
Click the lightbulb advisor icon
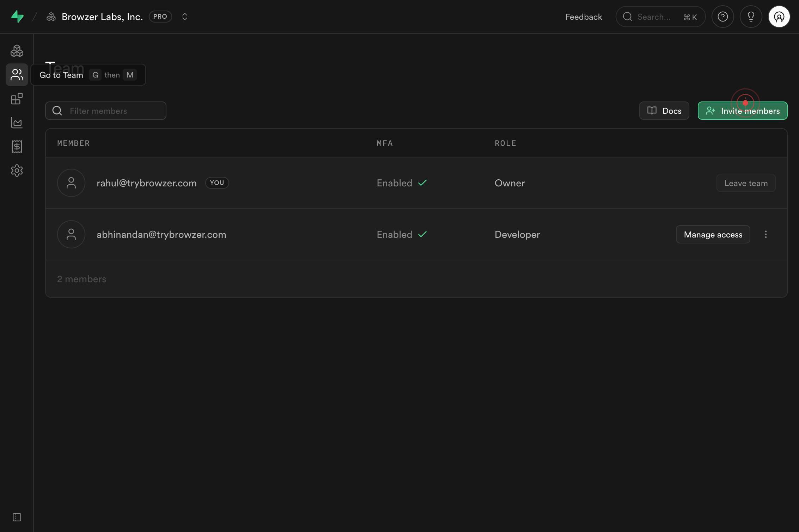point(751,17)
